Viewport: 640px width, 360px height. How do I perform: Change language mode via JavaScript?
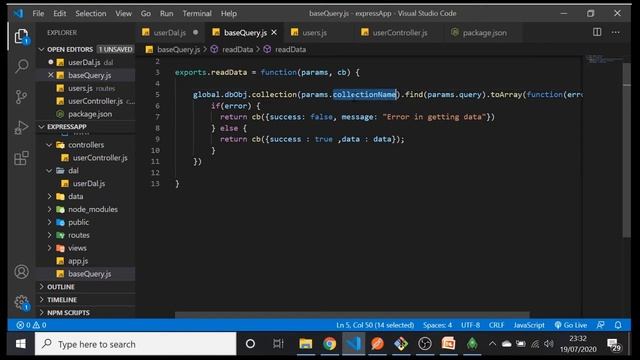pyautogui.click(x=529, y=325)
